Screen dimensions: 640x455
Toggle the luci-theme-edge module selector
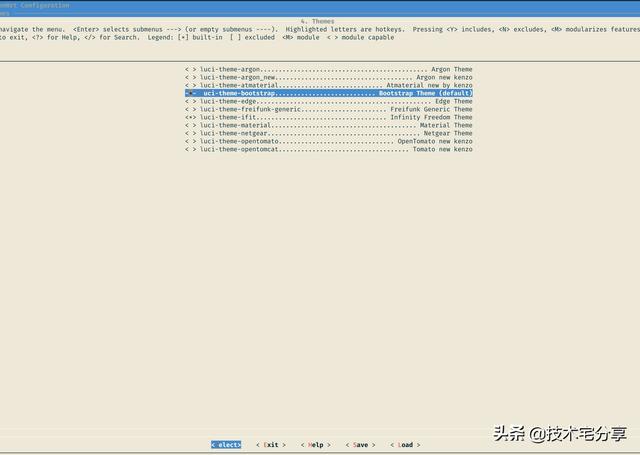191,101
